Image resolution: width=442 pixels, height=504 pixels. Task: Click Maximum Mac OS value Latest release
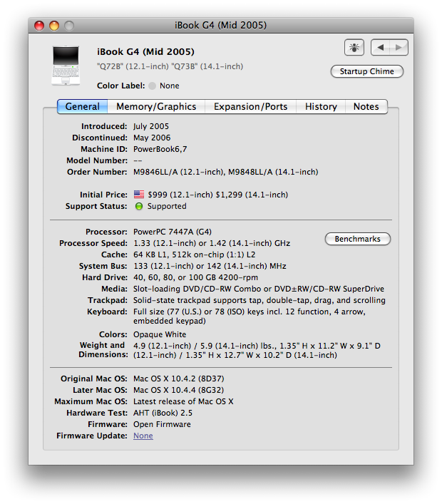183,401
